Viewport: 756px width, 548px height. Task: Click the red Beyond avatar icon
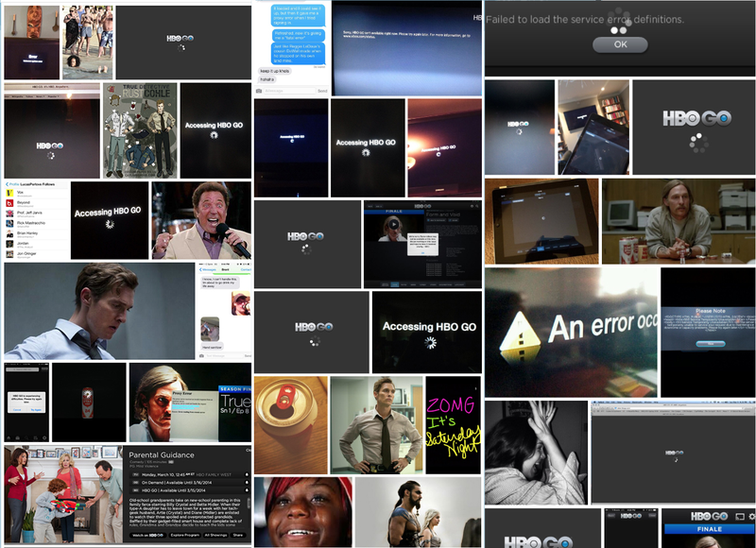click(x=9, y=203)
